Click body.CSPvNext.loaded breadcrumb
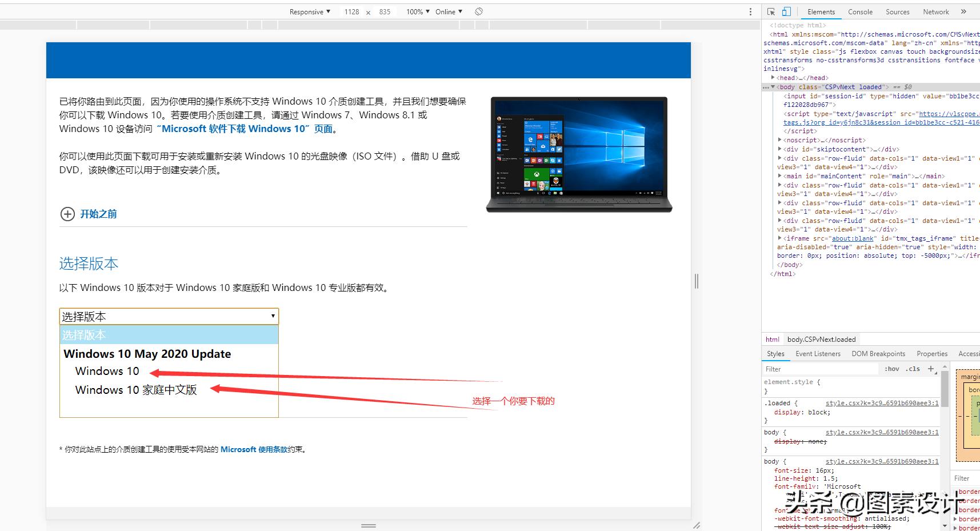The width and height of the screenshot is (980, 531). 821,340
